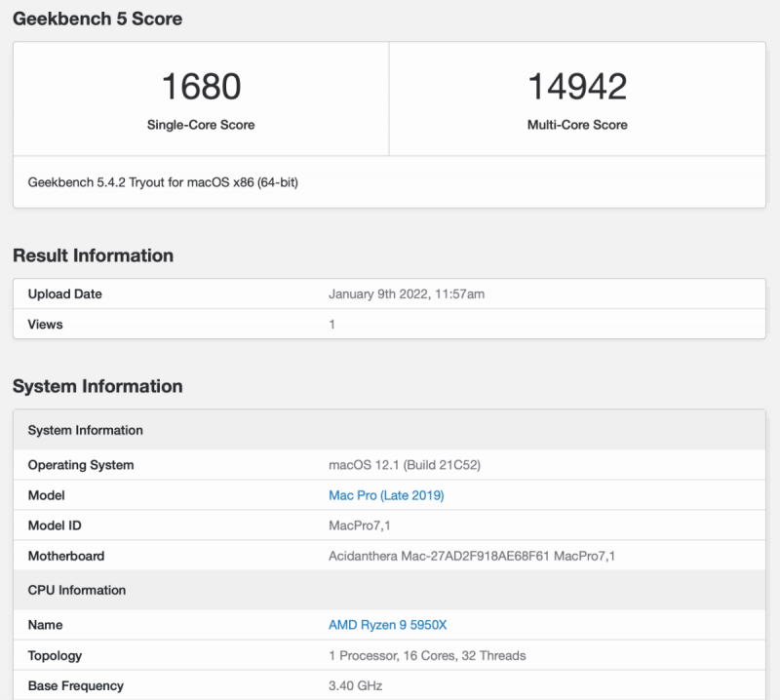Click the 1680 single-core score number

click(201, 87)
